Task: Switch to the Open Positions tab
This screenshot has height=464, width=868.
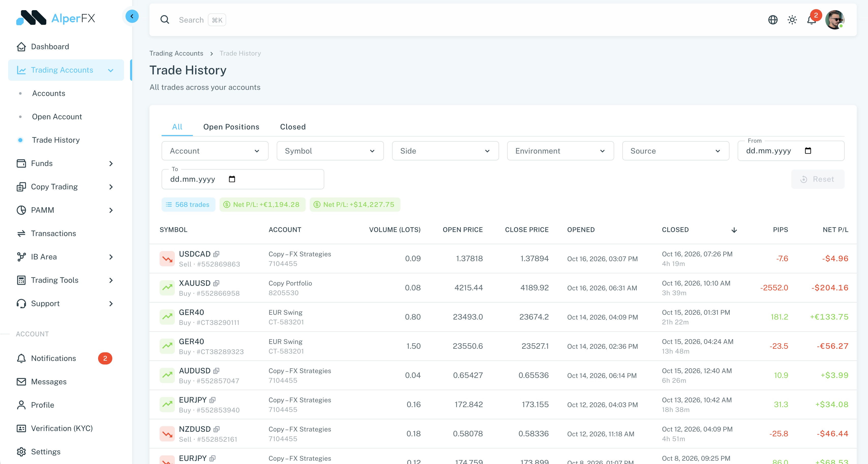Action: (x=231, y=127)
